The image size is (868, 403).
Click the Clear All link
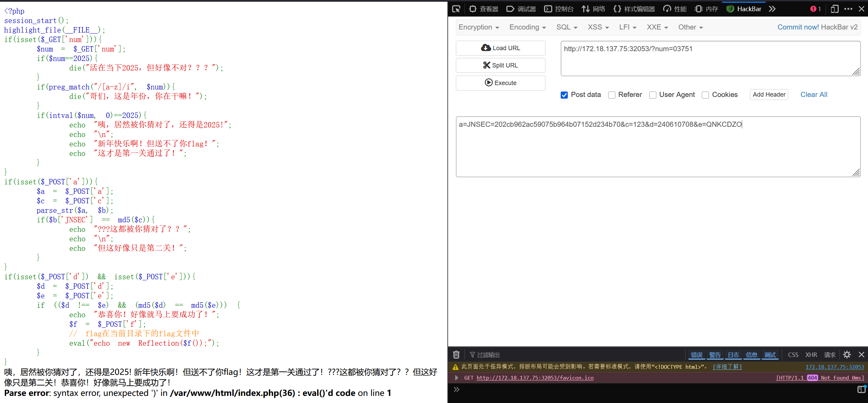(x=813, y=95)
